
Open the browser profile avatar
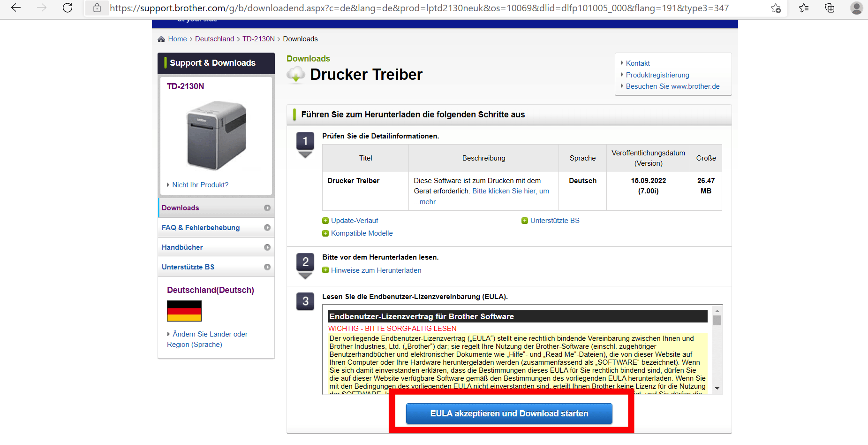pos(856,8)
